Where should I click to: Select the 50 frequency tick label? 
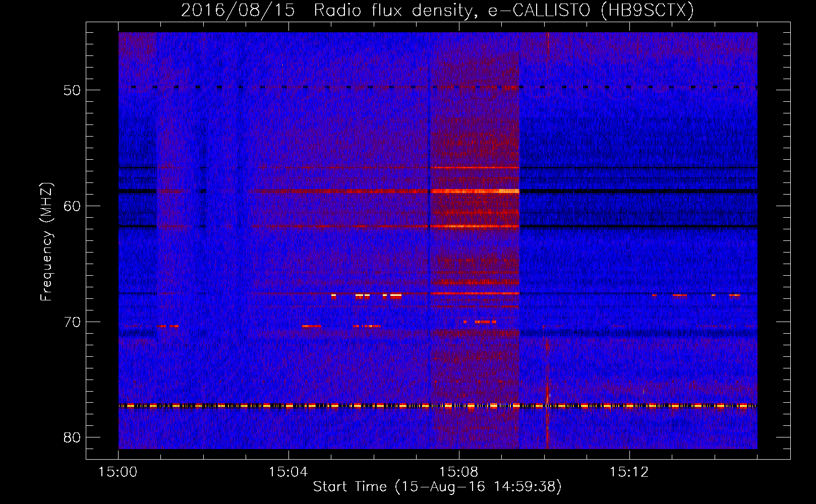tap(72, 90)
